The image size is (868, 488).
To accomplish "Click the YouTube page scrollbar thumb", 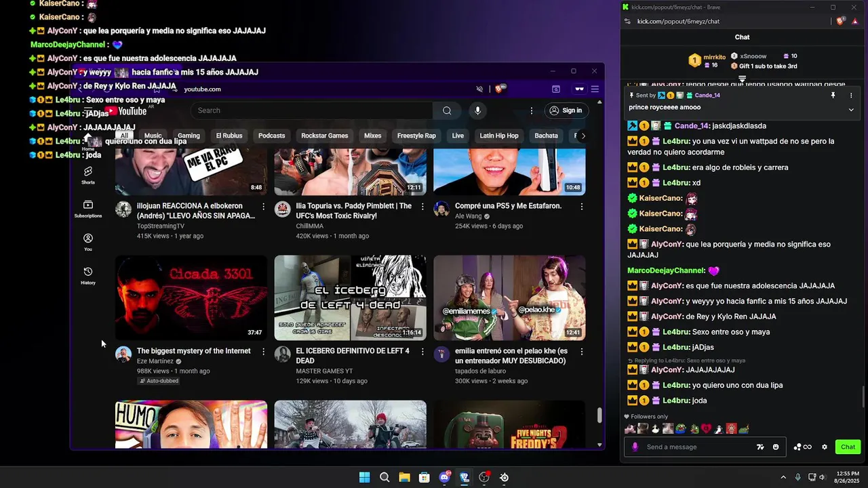I will coord(599,415).
